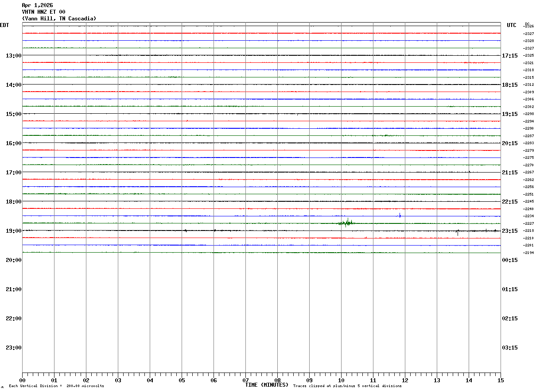536x392 pixels.
Task: Click the -2234 DC offset value
Action: tap(529, 216)
